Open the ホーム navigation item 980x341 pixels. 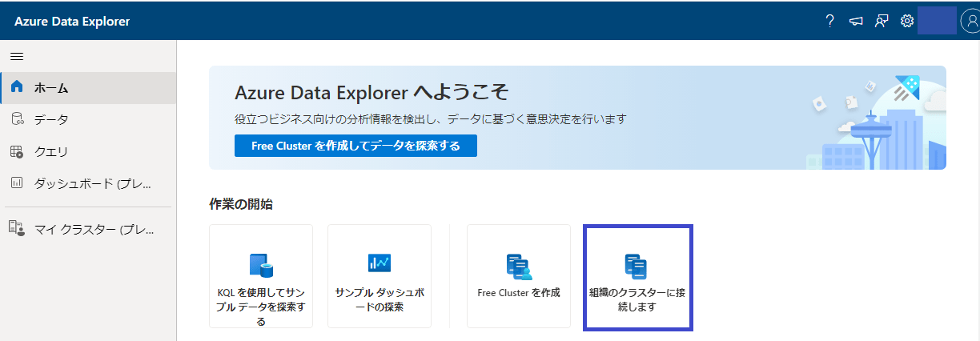tap(88, 88)
